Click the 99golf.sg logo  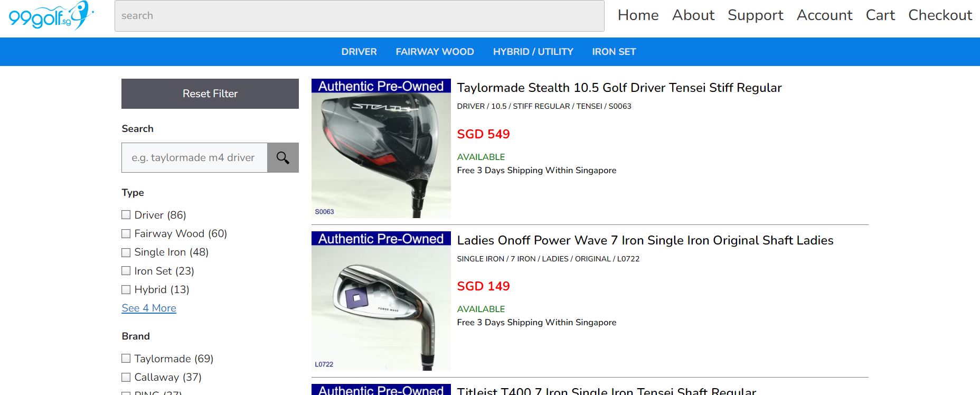[51, 15]
